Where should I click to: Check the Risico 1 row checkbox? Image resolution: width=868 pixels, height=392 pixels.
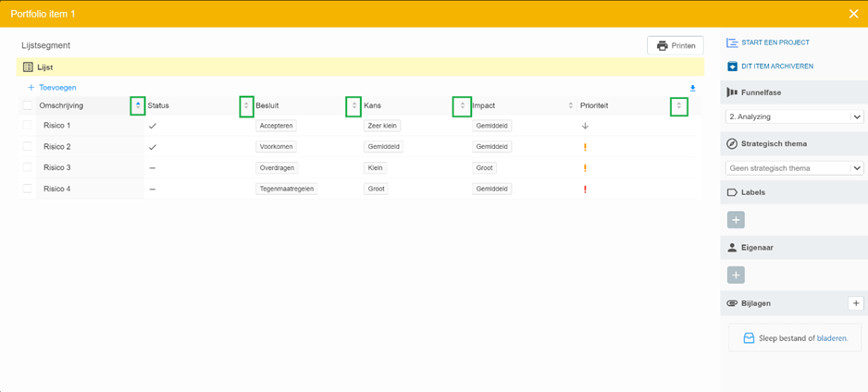point(27,126)
